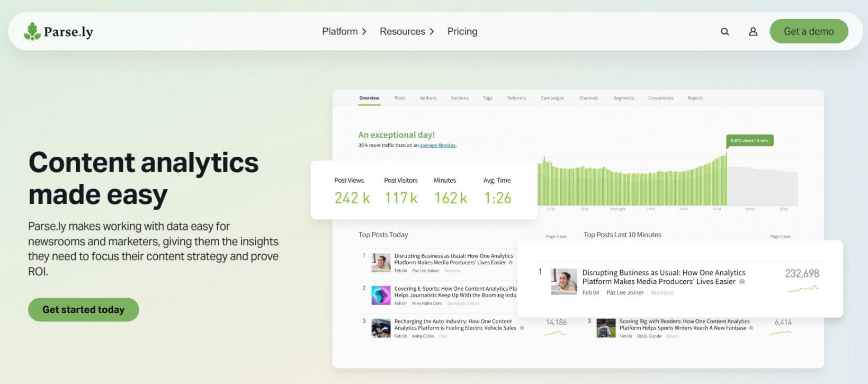Expand the Resources dropdown menu
This screenshot has height=384, width=868.
point(407,31)
